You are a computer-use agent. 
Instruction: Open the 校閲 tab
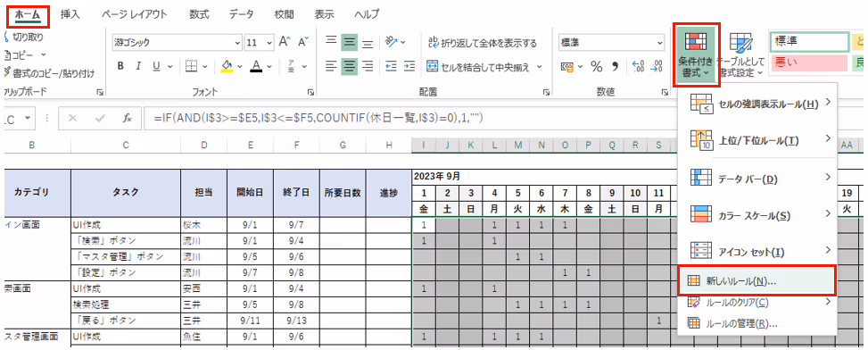284,15
